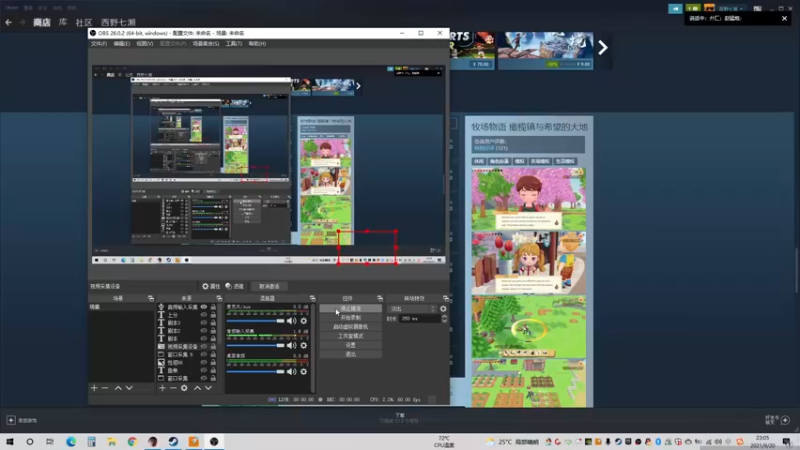Advance the Steam store carousel with right chevron
This screenshot has width=800, height=450.
click(x=603, y=47)
